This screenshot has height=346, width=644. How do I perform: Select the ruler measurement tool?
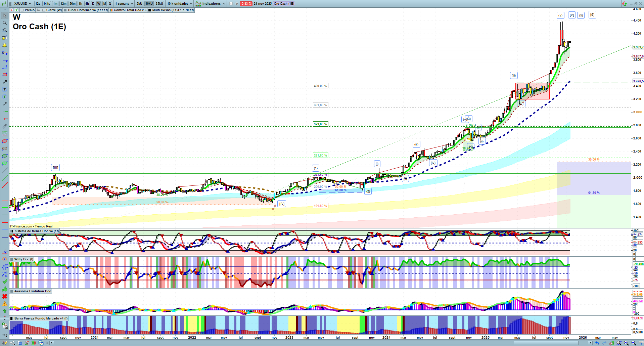coord(5,126)
